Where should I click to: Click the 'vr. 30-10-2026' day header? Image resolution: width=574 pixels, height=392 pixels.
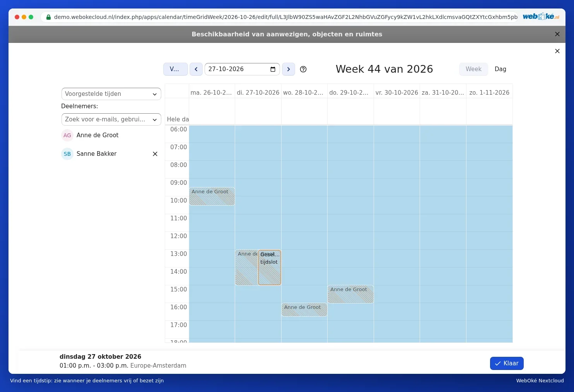tap(397, 93)
